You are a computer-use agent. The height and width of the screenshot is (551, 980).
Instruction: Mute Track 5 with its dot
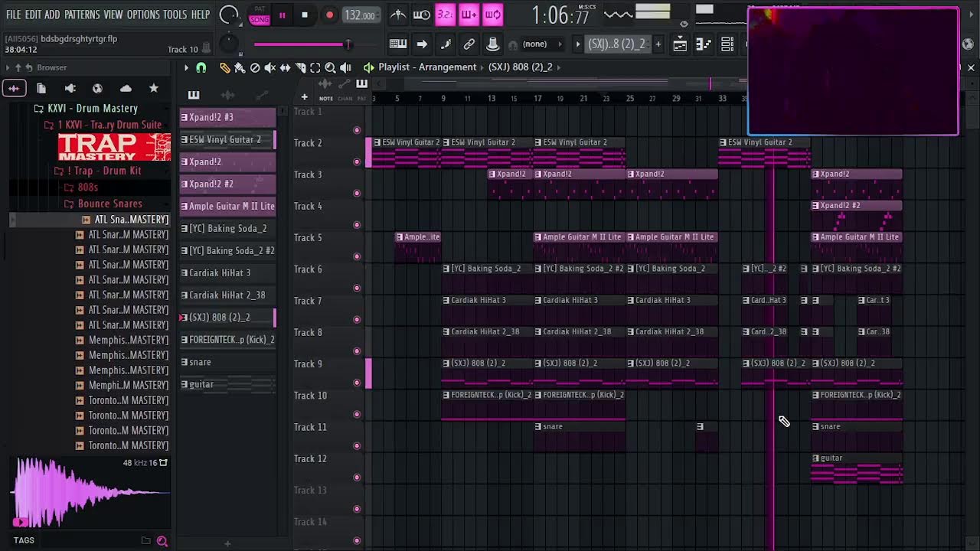[357, 256]
